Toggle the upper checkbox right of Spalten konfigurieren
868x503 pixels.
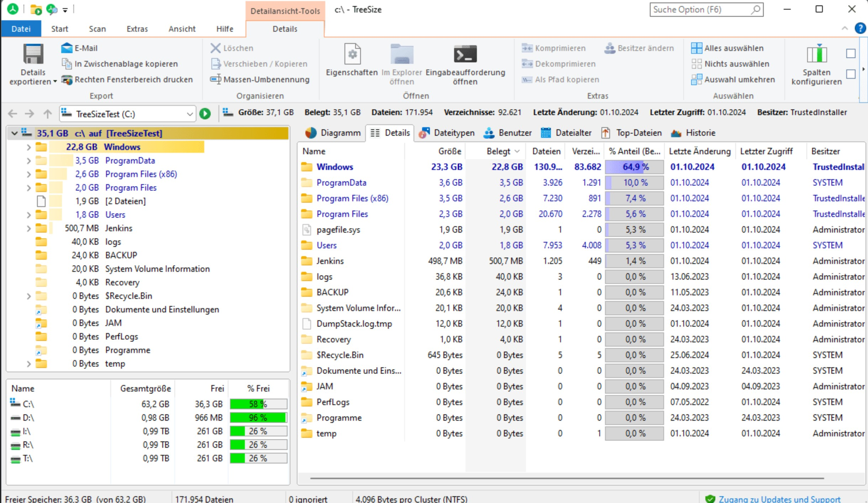(x=851, y=53)
